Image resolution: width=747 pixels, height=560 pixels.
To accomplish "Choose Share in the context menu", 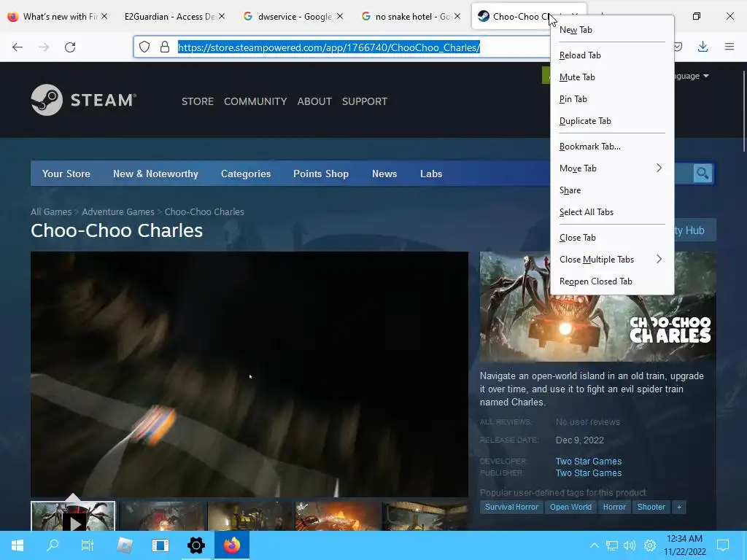I will (612, 190).
